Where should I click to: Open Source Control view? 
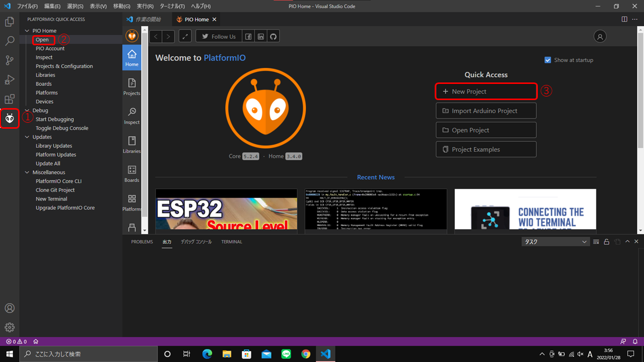10,61
